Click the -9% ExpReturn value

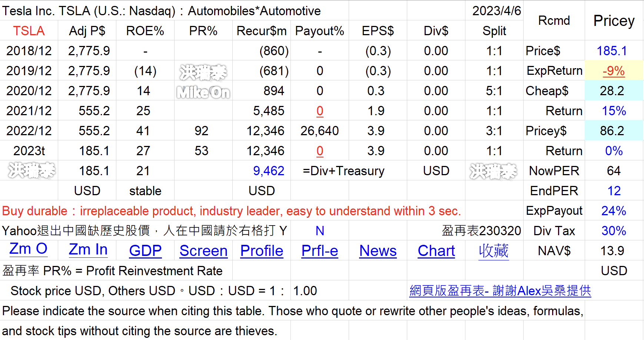point(614,71)
